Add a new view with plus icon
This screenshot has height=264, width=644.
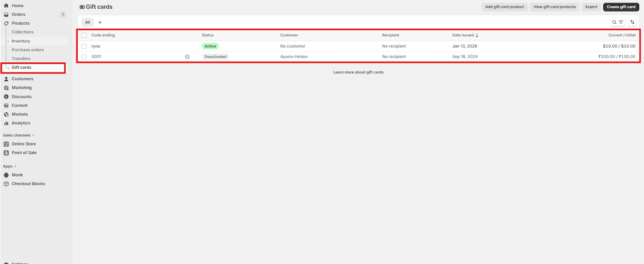(100, 23)
